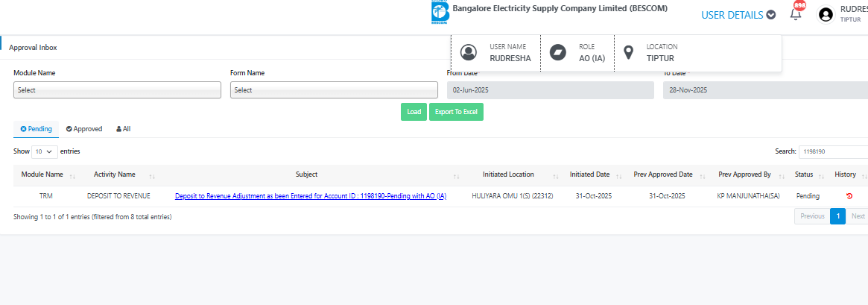
Task: Click the user name person icon
Action: coord(469,53)
